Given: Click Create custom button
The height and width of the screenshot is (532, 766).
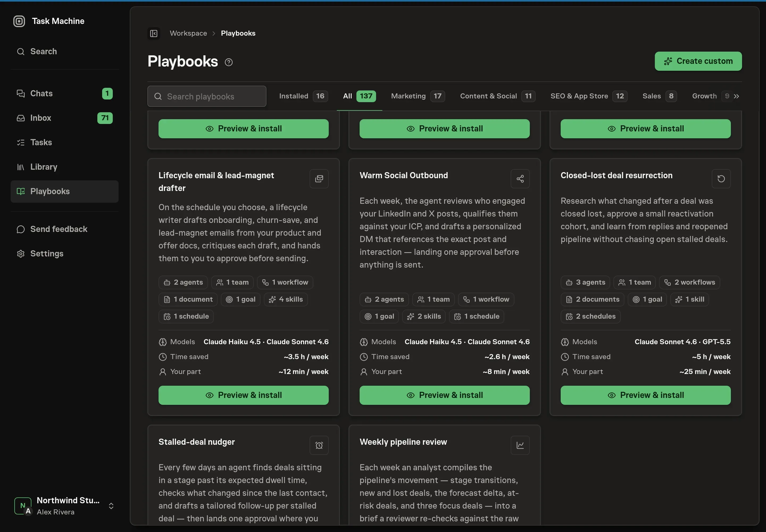Looking at the screenshot, I should click(x=698, y=61).
